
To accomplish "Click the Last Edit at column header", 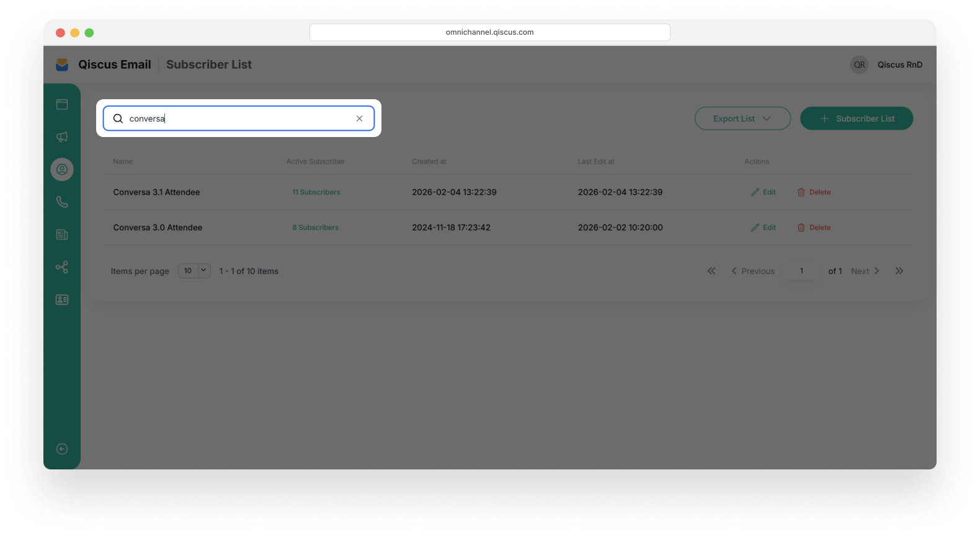I will click(x=596, y=161).
